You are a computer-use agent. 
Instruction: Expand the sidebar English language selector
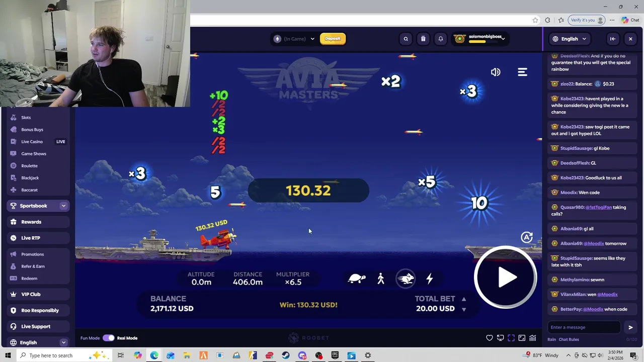coord(63,342)
